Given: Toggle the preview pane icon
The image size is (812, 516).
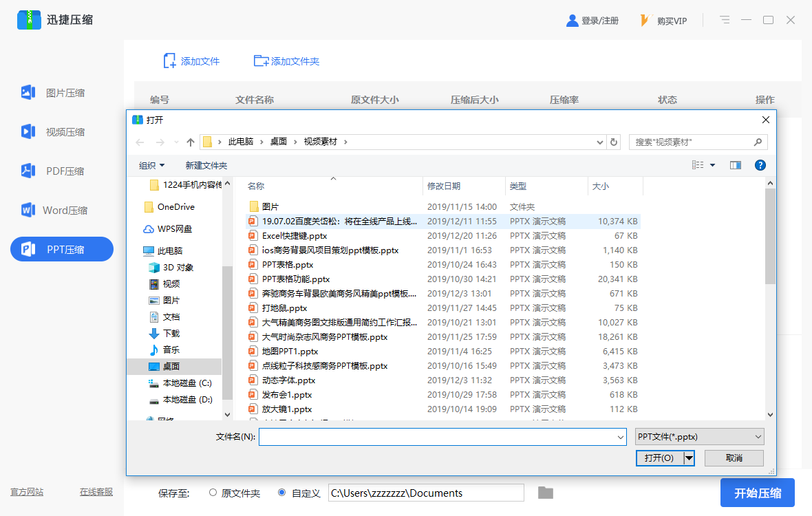Looking at the screenshot, I should [x=736, y=165].
